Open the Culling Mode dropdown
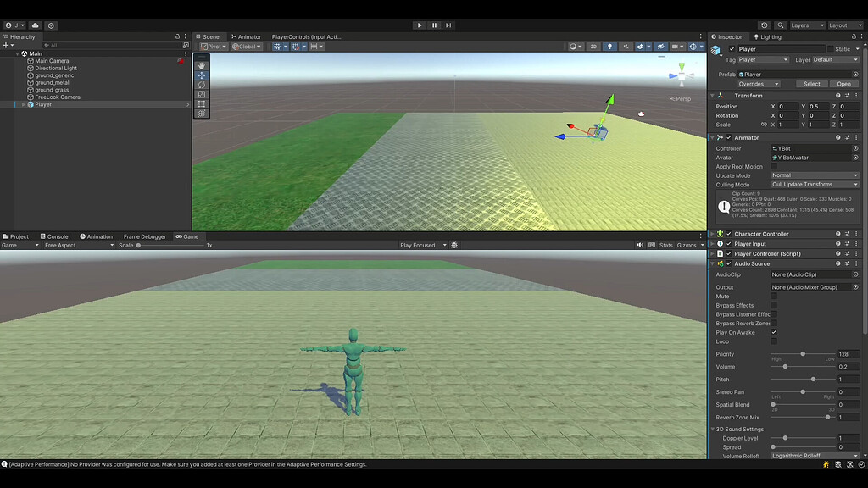Image resolution: width=868 pixels, height=488 pixels. coord(814,184)
